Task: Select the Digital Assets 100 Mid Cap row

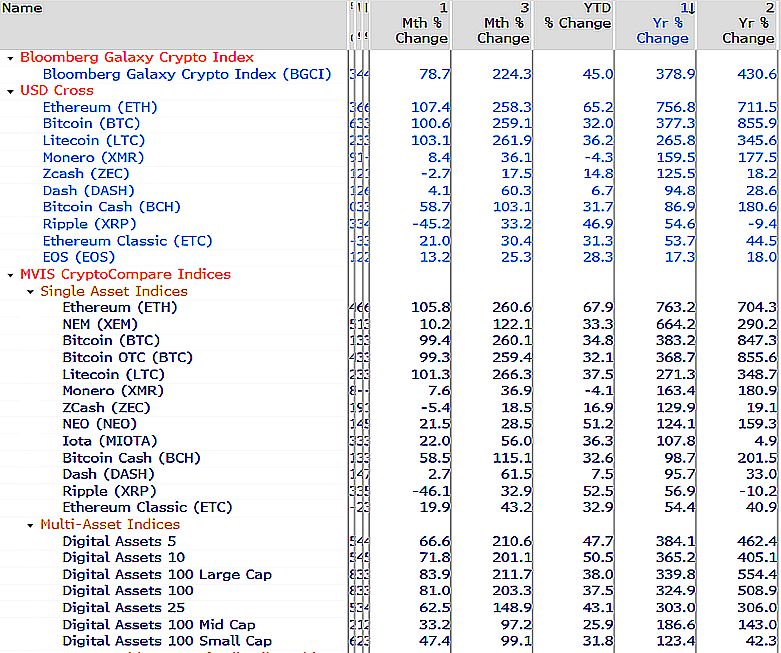Action: (159, 625)
